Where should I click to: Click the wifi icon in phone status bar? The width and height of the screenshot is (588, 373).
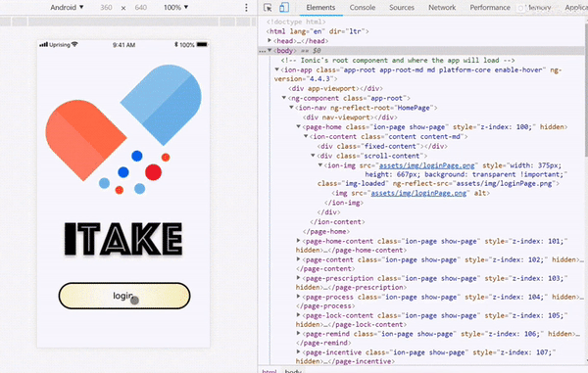[74, 45]
